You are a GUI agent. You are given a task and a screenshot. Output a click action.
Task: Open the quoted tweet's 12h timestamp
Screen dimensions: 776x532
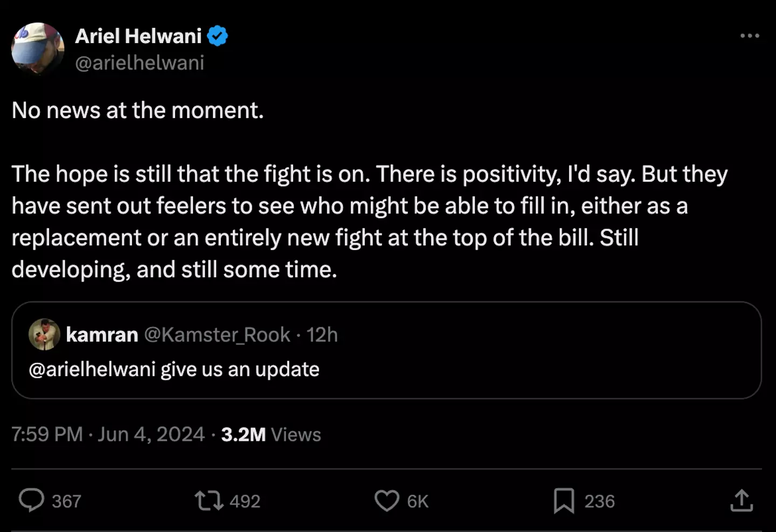point(322,335)
